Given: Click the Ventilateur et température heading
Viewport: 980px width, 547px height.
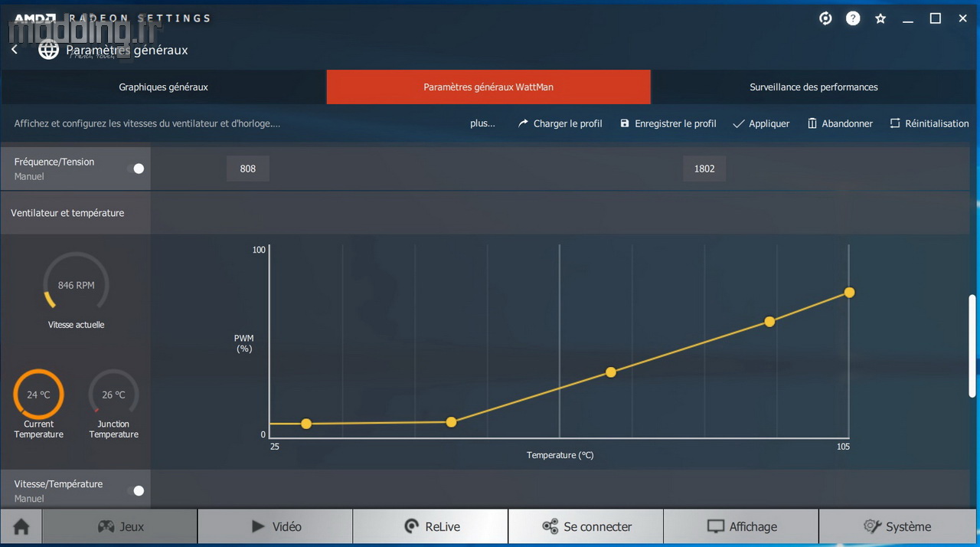Looking at the screenshot, I should (x=67, y=213).
